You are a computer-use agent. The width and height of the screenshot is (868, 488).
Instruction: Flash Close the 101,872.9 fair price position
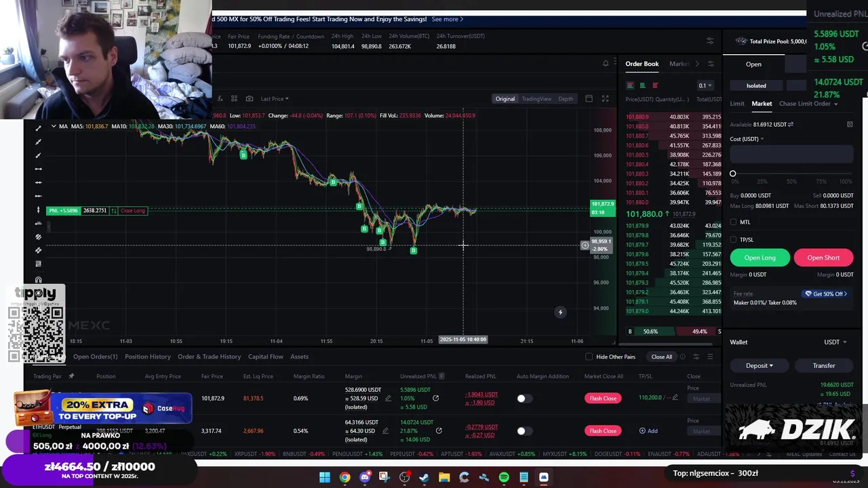click(x=603, y=399)
